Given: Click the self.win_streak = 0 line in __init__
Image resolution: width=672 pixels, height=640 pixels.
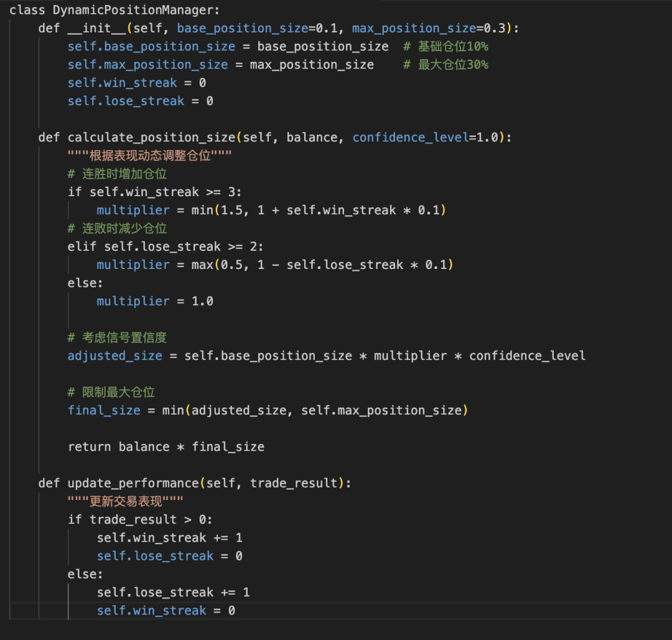Looking at the screenshot, I should point(137,83).
